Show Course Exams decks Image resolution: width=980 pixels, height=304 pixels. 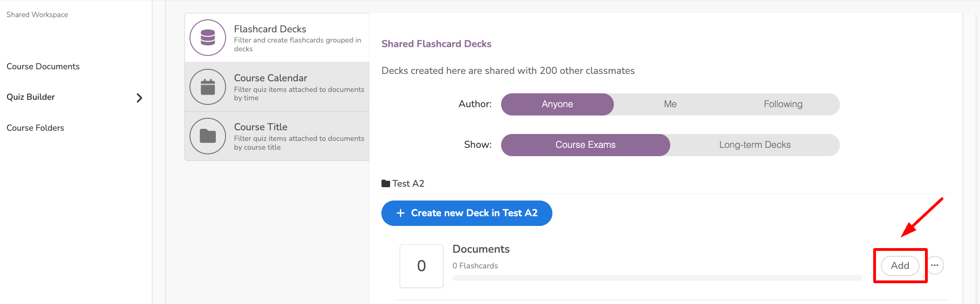tap(585, 145)
